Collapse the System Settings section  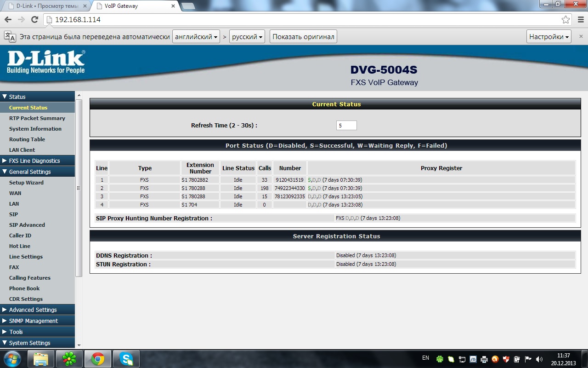[37, 343]
